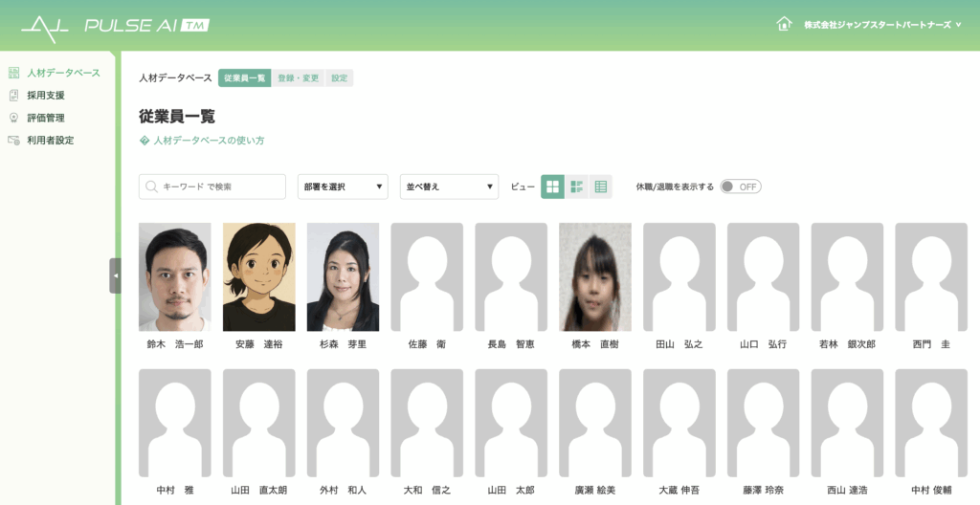The image size is (980, 505).
Task: Open 鈴木 浩一郎's photo card
Action: tap(175, 276)
